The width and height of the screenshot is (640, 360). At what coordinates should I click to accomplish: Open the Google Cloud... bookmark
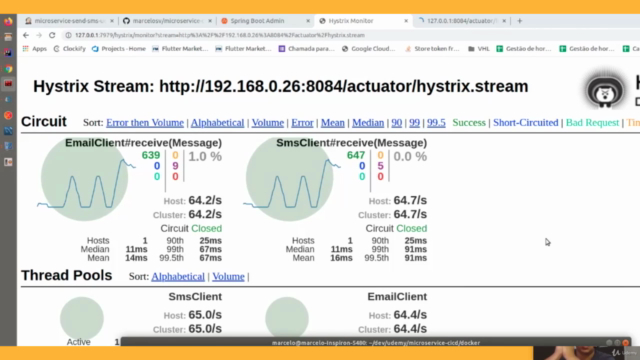369,49
